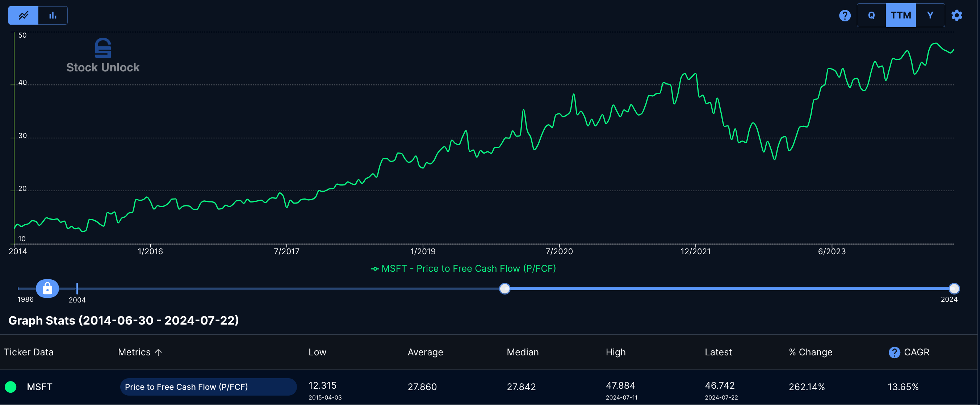
Task: Toggle the range lock button
Action: (x=47, y=288)
